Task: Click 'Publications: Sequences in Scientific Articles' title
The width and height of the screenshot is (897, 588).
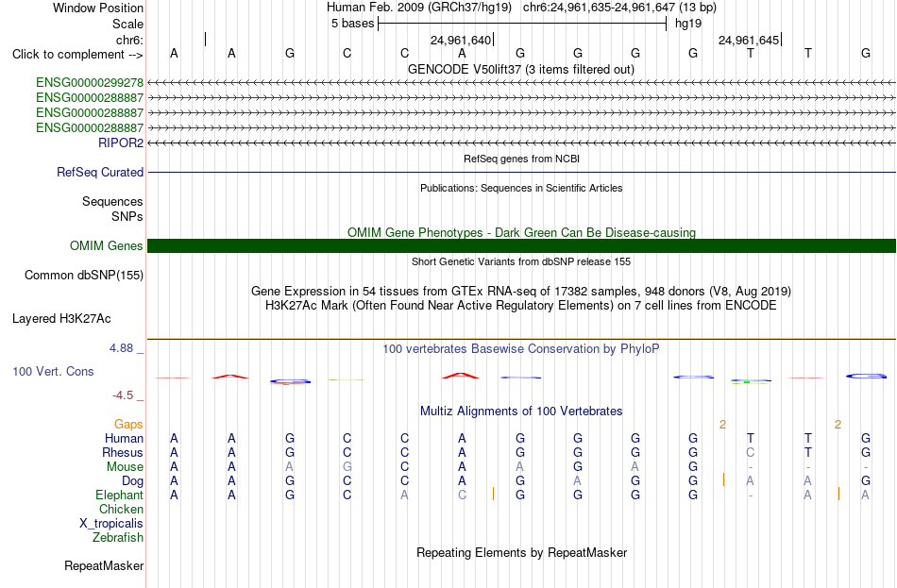Action: point(521,188)
